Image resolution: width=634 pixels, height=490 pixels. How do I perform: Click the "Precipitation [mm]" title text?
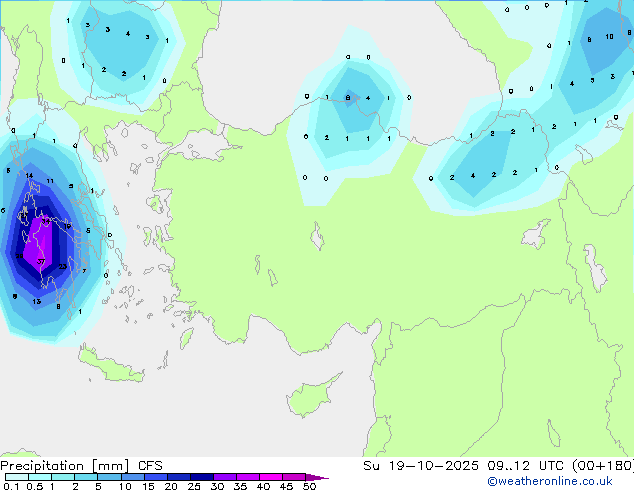tap(65, 466)
